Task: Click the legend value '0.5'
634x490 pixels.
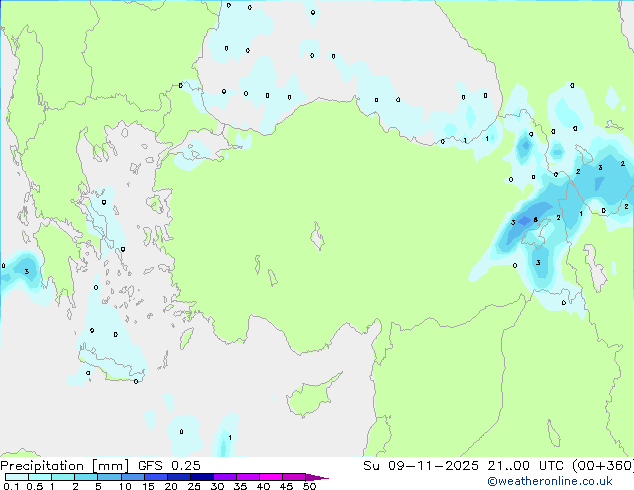Action: pos(34,486)
